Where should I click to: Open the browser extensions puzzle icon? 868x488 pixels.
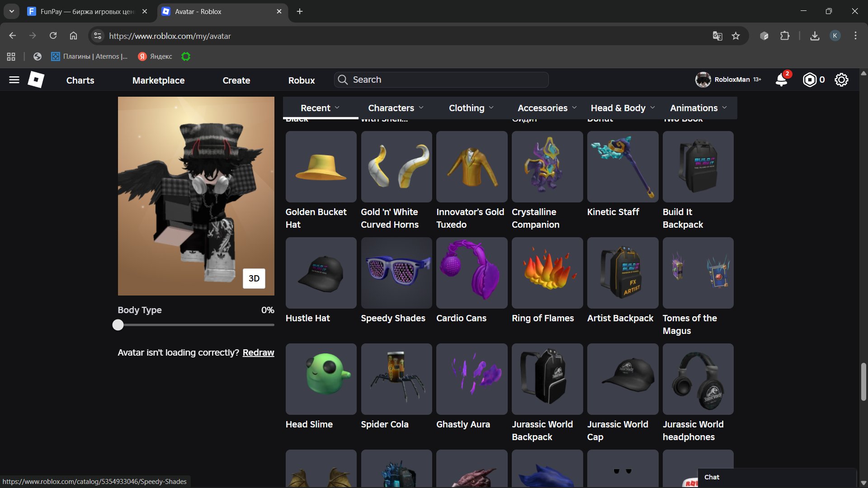[x=785, y=36]
